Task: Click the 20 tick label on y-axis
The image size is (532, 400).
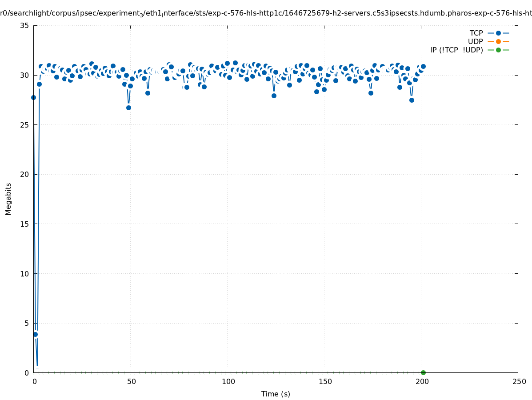Action: 24,174
